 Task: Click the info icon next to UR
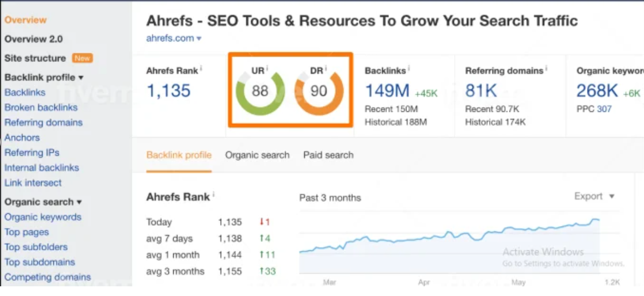point(267,68)
